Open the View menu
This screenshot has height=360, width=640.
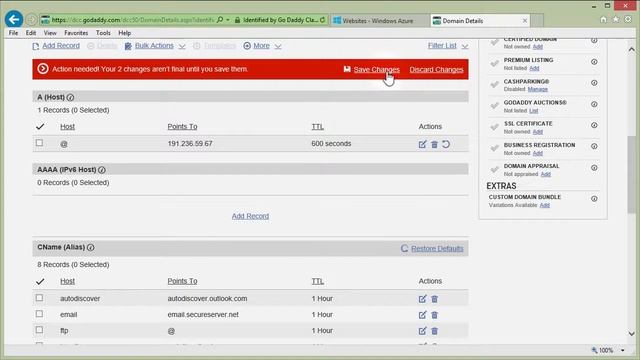[x=50, y=33]
